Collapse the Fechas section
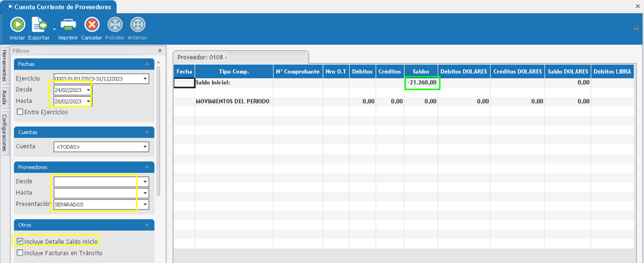This screenshot has width=644, height=263. point(146,65)
